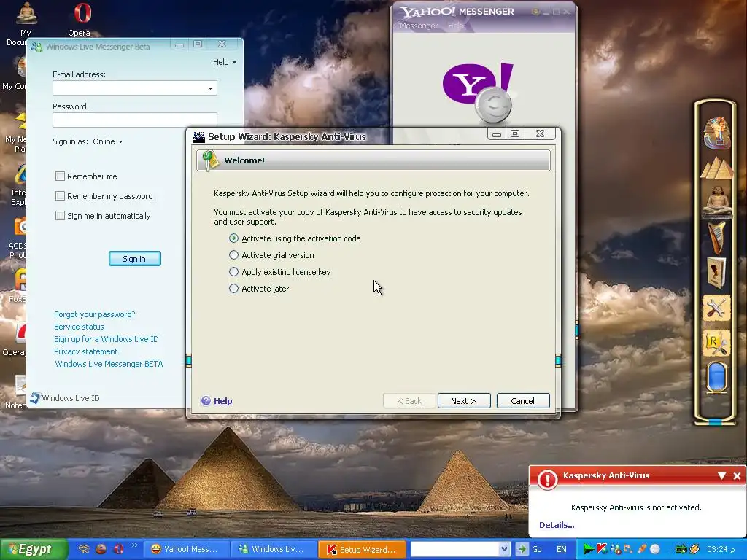Launch Firefox from the quick launch bar

pos(101,548)
